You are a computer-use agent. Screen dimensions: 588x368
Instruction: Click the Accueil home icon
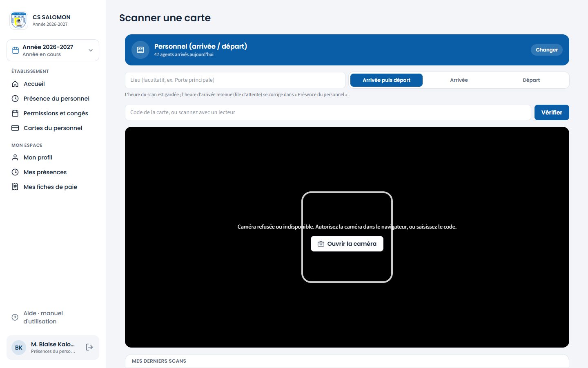point(15,84)
